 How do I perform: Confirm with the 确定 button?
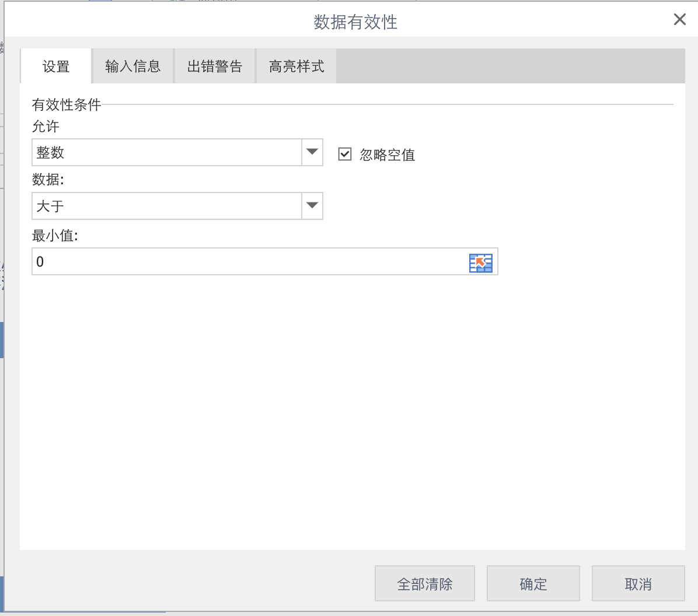click(533, 583)
